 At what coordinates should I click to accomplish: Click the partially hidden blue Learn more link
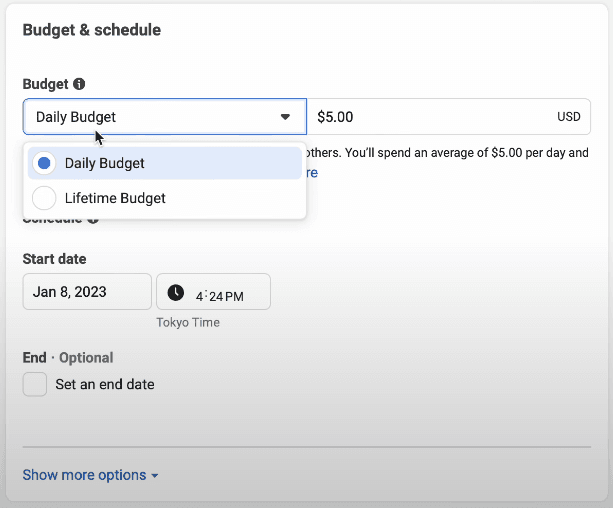click(x=312, y=173)
